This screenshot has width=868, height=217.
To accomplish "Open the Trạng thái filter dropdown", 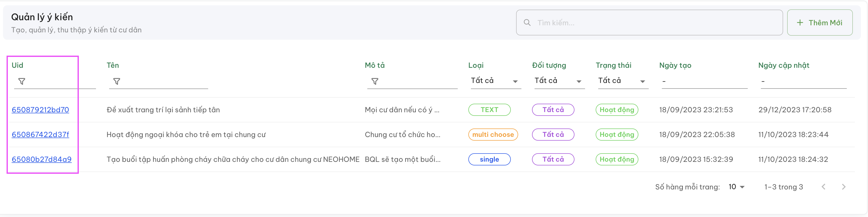I will 623,81.
